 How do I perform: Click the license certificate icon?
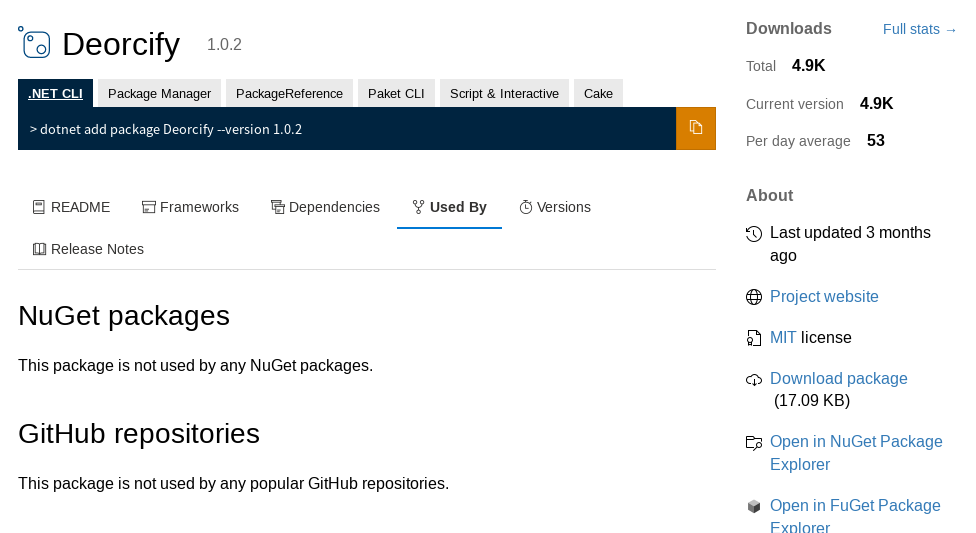pyautogui.click(x=754, y=338)
